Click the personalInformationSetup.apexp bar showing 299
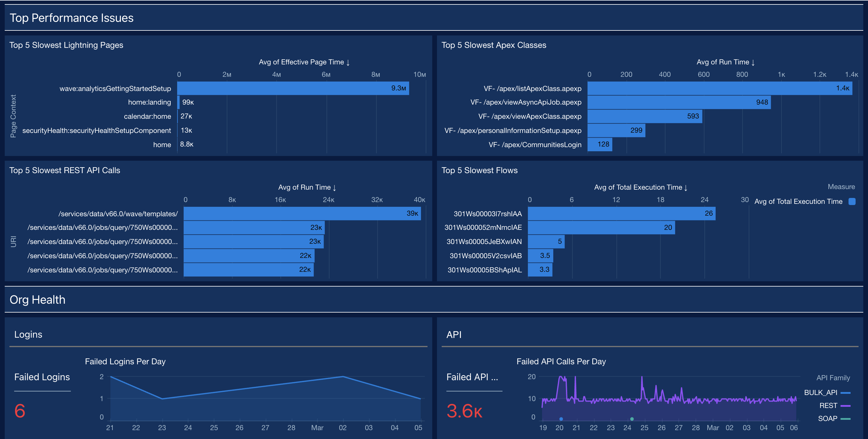The height and width of the screenshot is (439, 868). point(616,131)
